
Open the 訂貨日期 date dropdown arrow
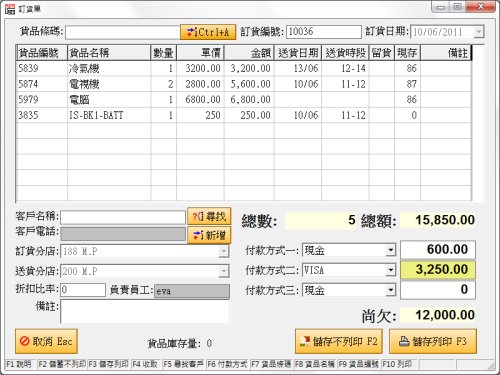tap(479, 32)
